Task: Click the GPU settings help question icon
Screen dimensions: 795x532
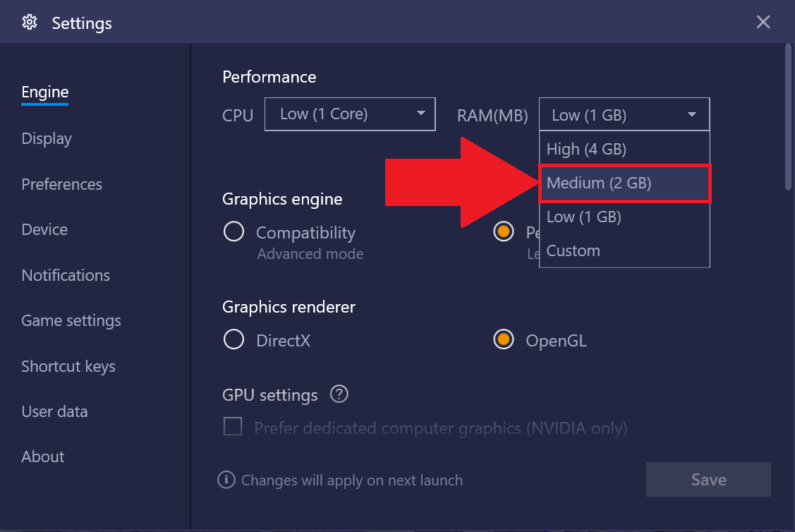Action: [339, 394]
